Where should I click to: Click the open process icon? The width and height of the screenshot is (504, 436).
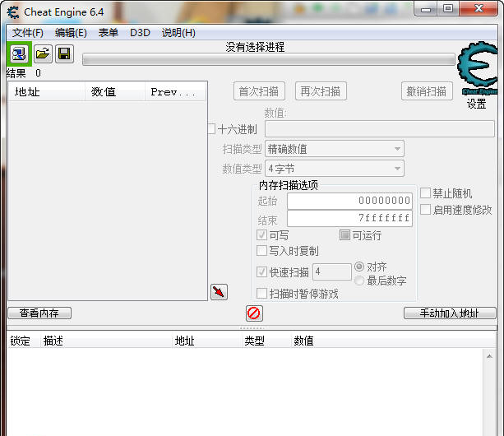pos(19,54)
